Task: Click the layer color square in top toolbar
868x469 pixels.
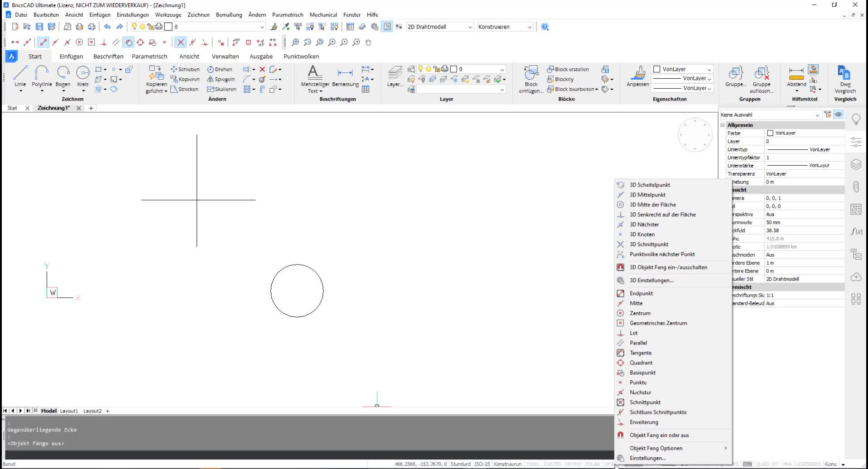Action: tap(168, 27)
